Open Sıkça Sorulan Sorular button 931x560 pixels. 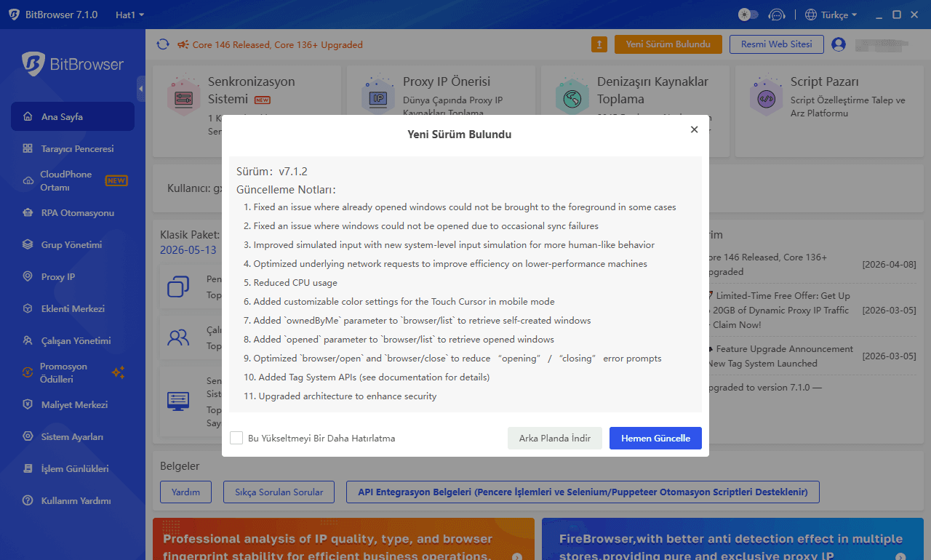tap(279, 492)
